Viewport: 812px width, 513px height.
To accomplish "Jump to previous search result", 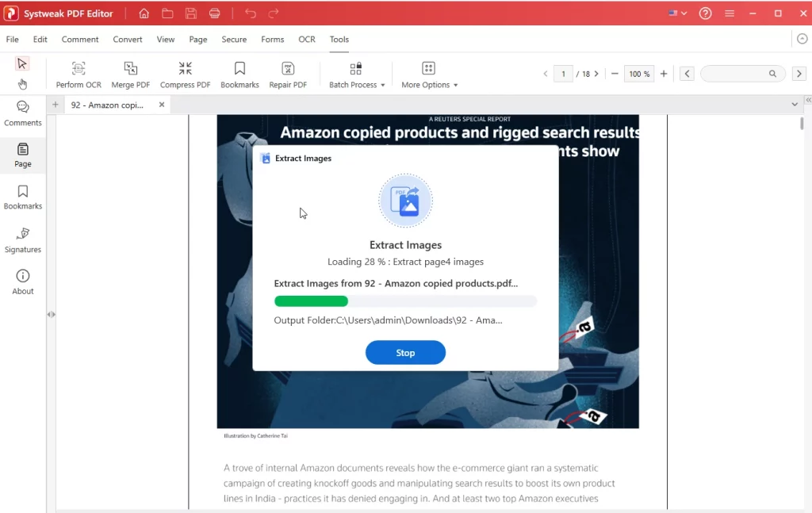I will [688, 74].
